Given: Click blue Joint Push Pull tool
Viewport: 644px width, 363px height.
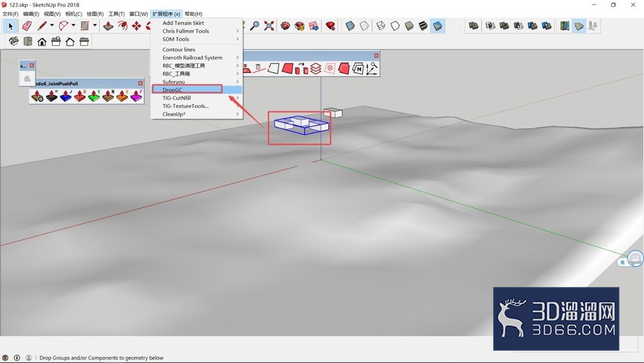Looking at the screenshot, I should coord(66,96).
